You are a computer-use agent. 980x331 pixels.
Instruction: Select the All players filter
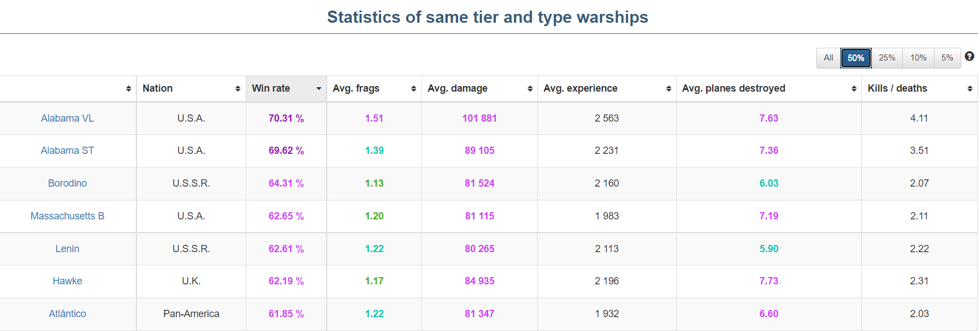tap(828, 58)
